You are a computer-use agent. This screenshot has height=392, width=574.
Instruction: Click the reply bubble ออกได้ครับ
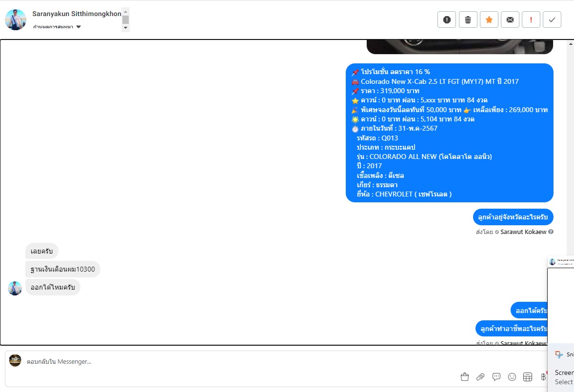[529, 311]
